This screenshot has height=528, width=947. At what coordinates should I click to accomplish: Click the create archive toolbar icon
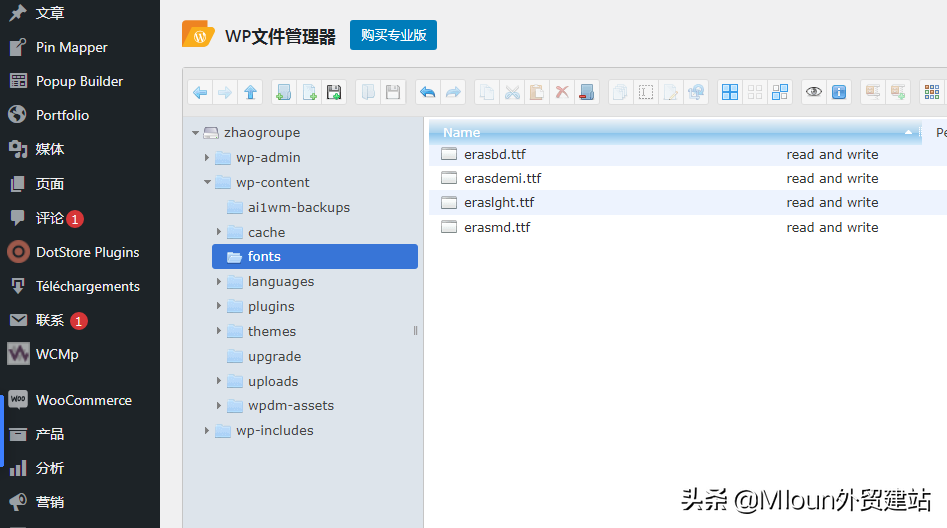pos(898,92)
